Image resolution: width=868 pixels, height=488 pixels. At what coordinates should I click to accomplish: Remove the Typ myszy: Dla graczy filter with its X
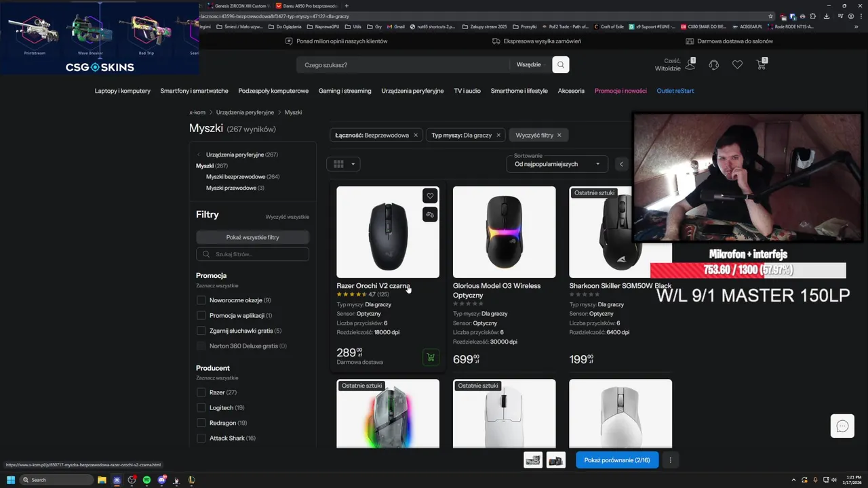[498, 135]
